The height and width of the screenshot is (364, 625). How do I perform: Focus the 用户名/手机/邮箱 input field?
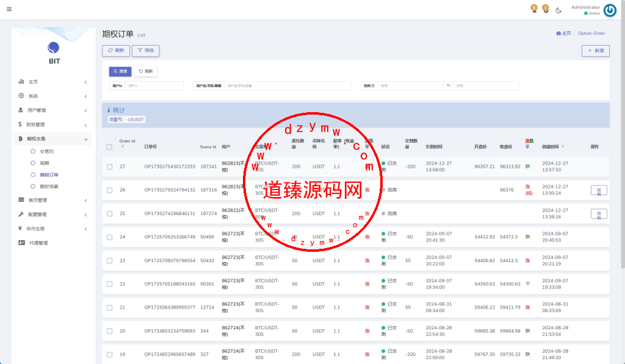(287, 85)
